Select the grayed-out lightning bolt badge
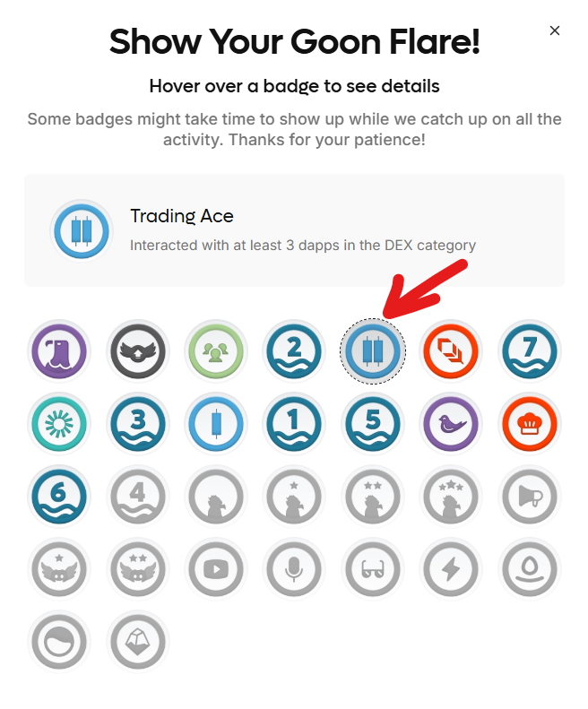The height and width of the screenshot is (709, 588). pyautogui.click(x=451, y=569)
